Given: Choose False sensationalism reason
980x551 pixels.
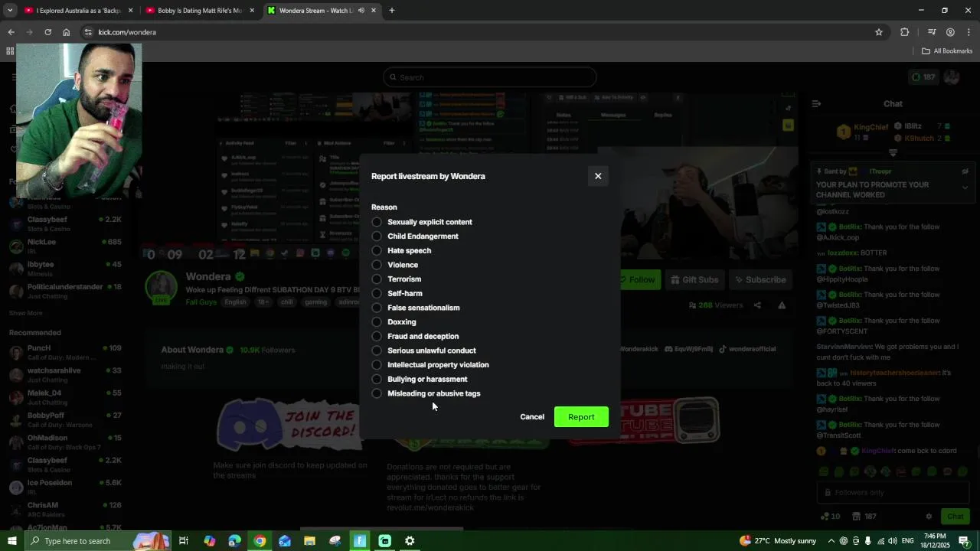Looking at the screenshot, I should coord(377,308).
